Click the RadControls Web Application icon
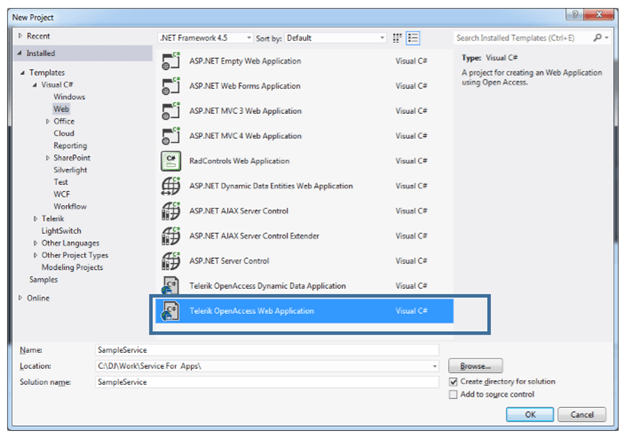The width and height of the screenshot is (624, 438). [170, 160]
